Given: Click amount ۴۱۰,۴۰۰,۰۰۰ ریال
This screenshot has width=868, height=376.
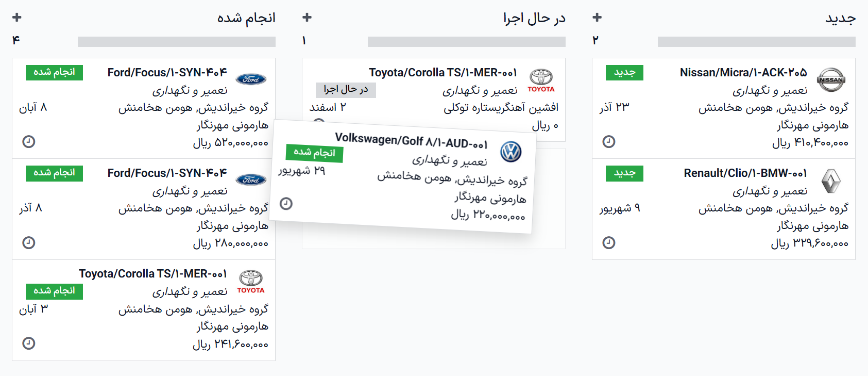Looking at the screenshot, I should [x=810, y=142].
